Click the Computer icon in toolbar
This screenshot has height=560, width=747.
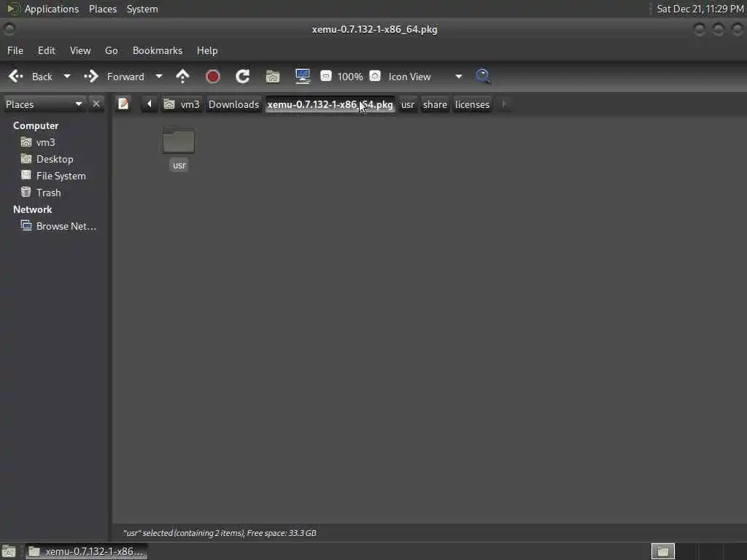303,76
